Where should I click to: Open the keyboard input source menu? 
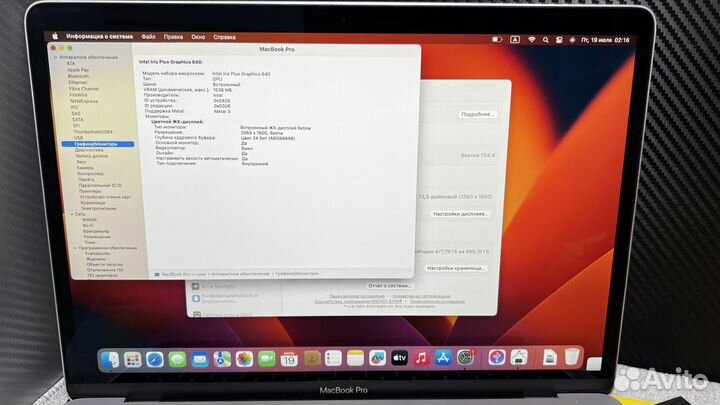515,40
